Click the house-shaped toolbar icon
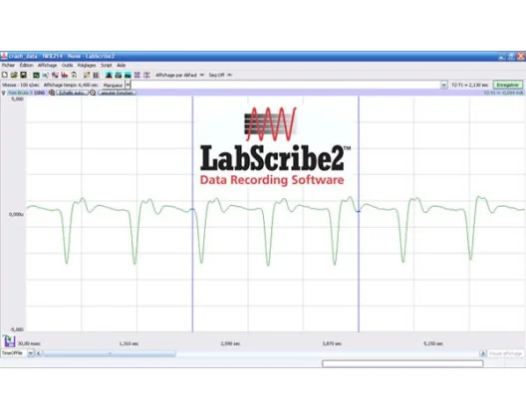This screenshot has width=526, height=420. point(74,75)
